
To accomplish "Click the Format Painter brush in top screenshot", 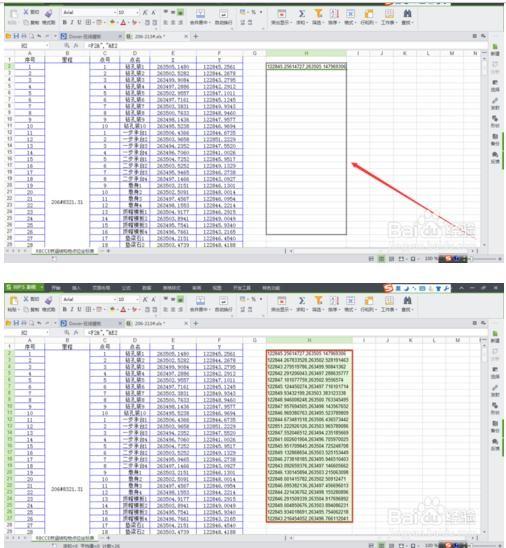I will (x=49, y=13).
